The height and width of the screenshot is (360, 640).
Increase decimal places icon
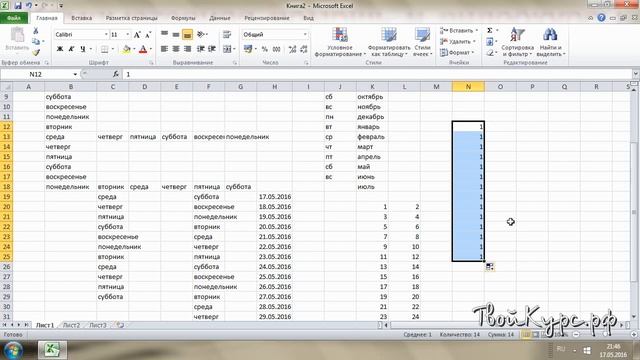[292, 49]
